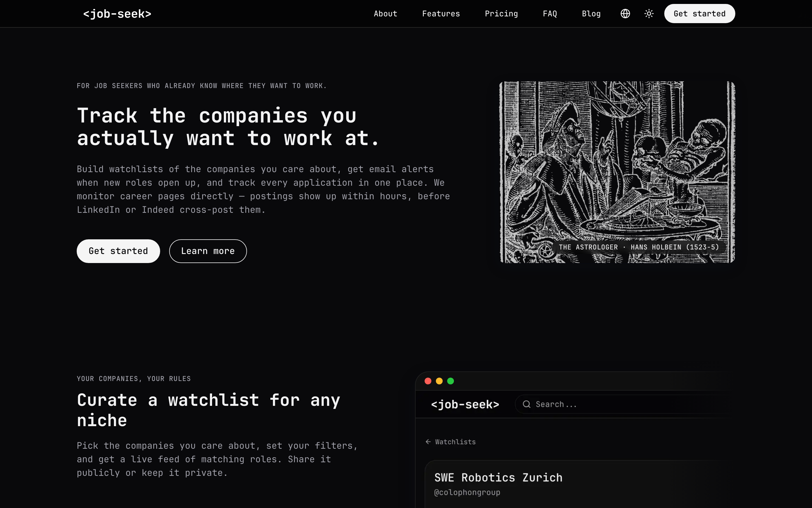Click the @colophongroup handle
The width and height of the screenshot is (812, 508).
(467, 492)
